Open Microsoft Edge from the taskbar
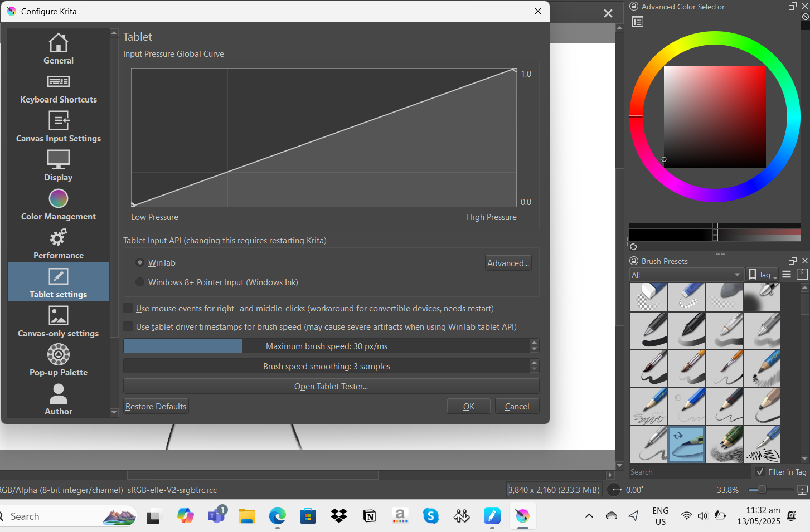810x532 pixels. tap(278, 516)
